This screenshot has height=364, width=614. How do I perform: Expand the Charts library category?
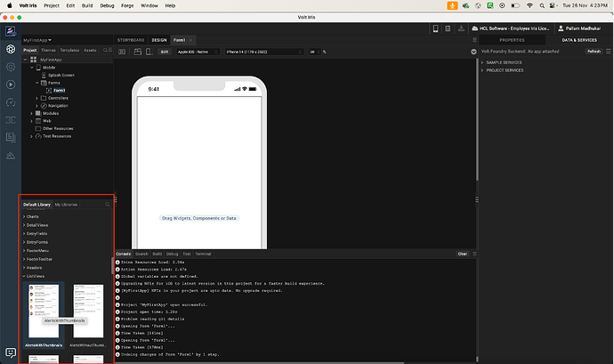point(24,216)
